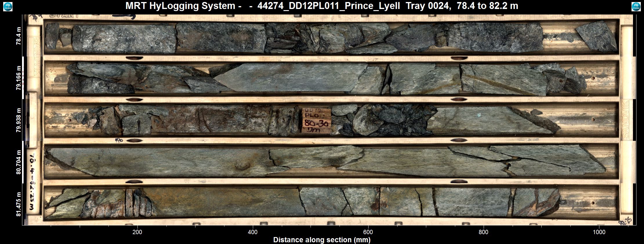
Task: Click the CSIRO logo in top-left corner
Action: pos(8,7)
